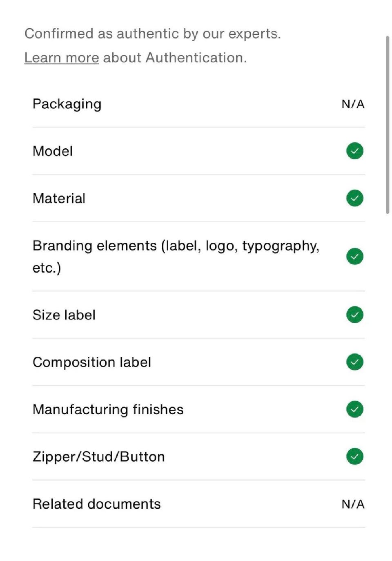Screen dimensions: 392x561
Task: Click the N/A value for Packaging
Action: click(353, 104)
